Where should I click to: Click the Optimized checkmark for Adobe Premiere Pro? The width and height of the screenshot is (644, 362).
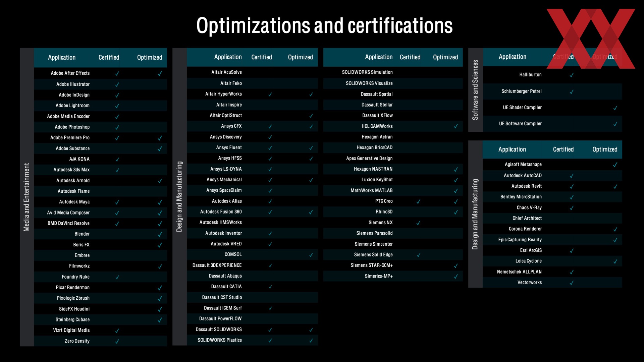coord(160,138)
